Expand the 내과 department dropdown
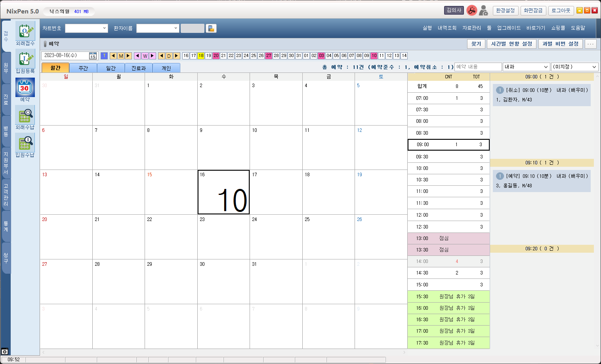This screenshot has height=364, width=601. 546,67
